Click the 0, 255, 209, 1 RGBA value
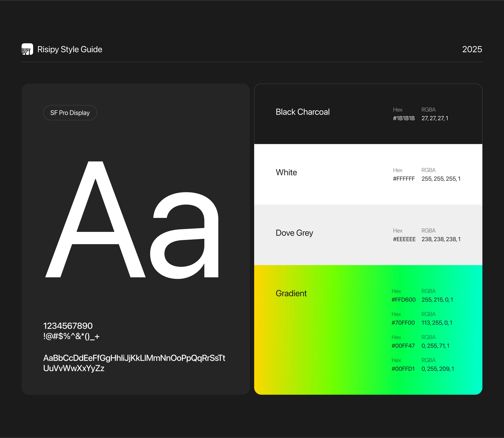Viewport: 504px width, 438px height. coord(438,369)
